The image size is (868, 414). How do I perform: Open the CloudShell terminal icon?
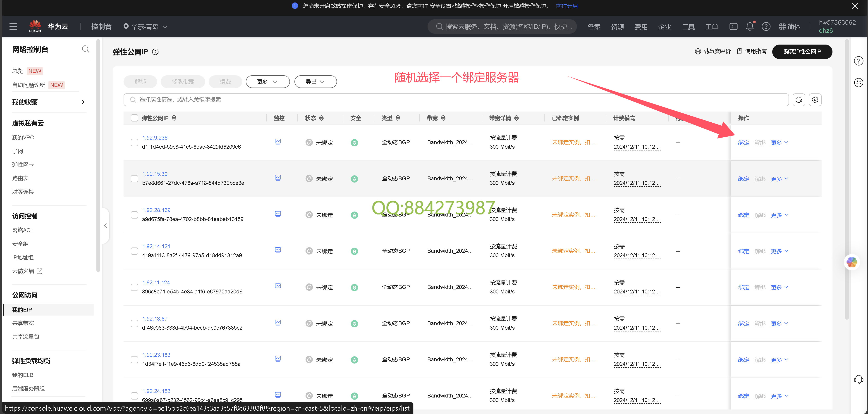(733, 26)
